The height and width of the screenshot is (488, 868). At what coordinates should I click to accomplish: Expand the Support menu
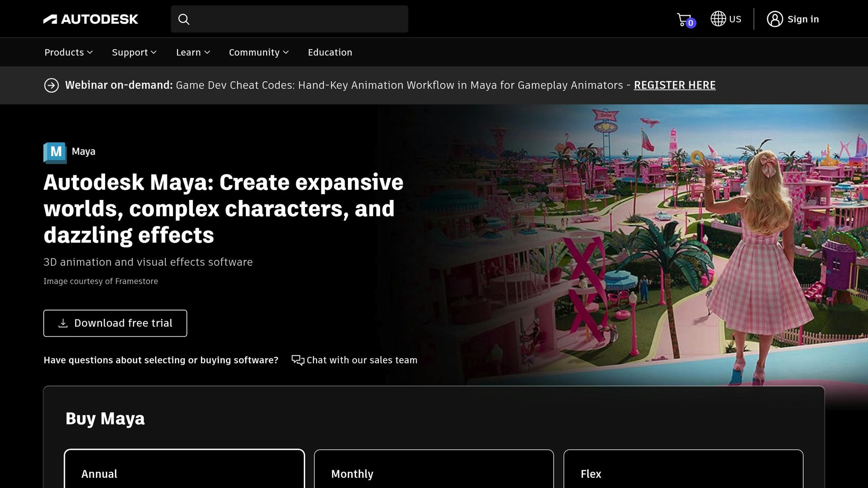pos(134,52)
